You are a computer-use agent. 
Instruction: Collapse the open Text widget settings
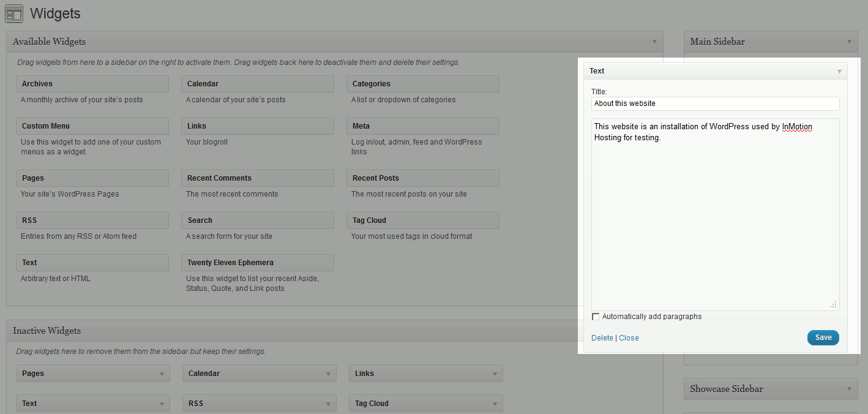(839, 70)
